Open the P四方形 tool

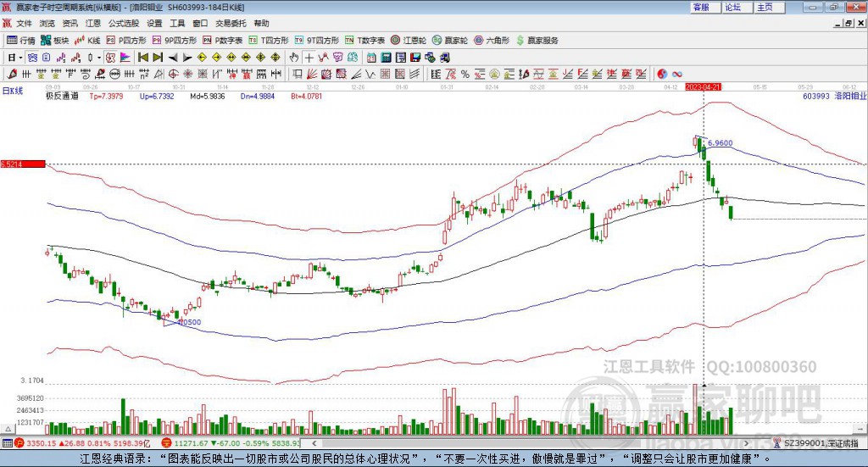point(126,41)
